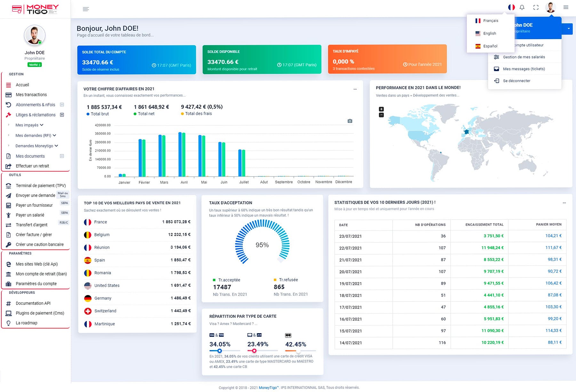Click the Envoyer une demande paper-plane icon
The image size is (576, 392).
point(9,196)
